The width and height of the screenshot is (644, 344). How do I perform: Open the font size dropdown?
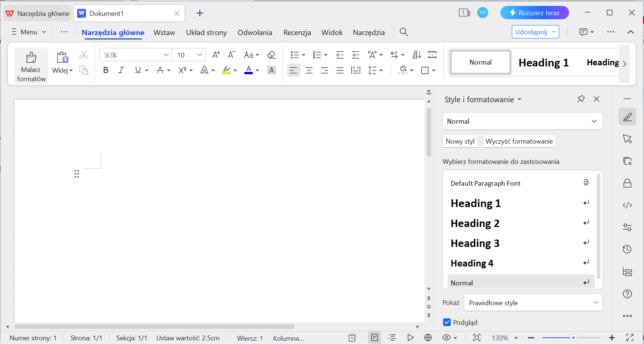pos(200,55)
